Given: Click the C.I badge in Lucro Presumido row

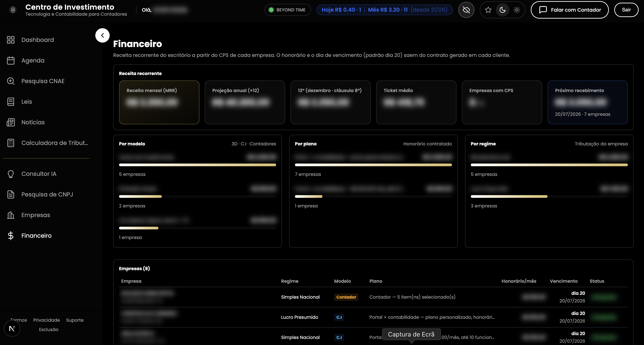Looking at the screenshot, I should [339, 317].
